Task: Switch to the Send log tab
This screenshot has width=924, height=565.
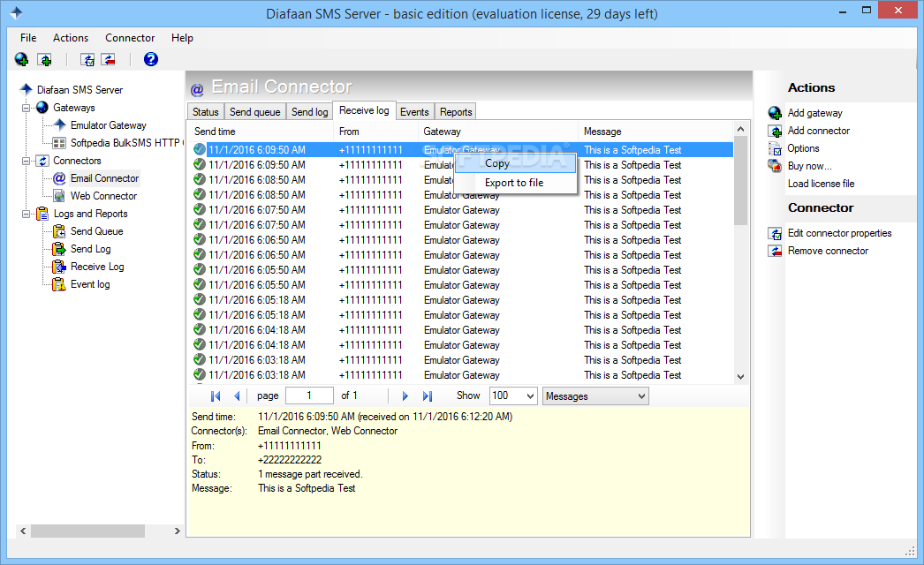Action: [x=309, y=112]
